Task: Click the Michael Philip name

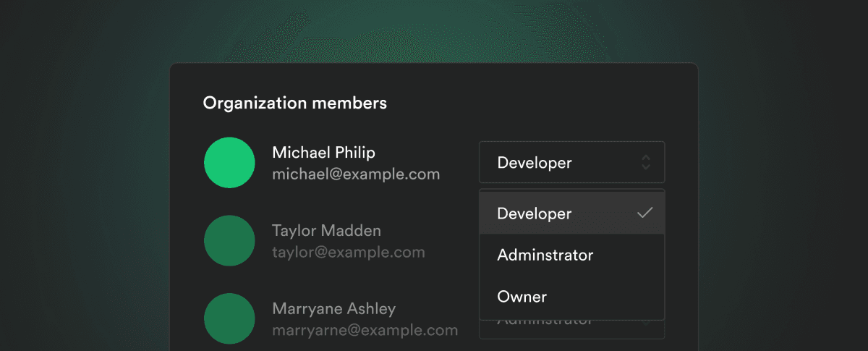Action: 323,153
